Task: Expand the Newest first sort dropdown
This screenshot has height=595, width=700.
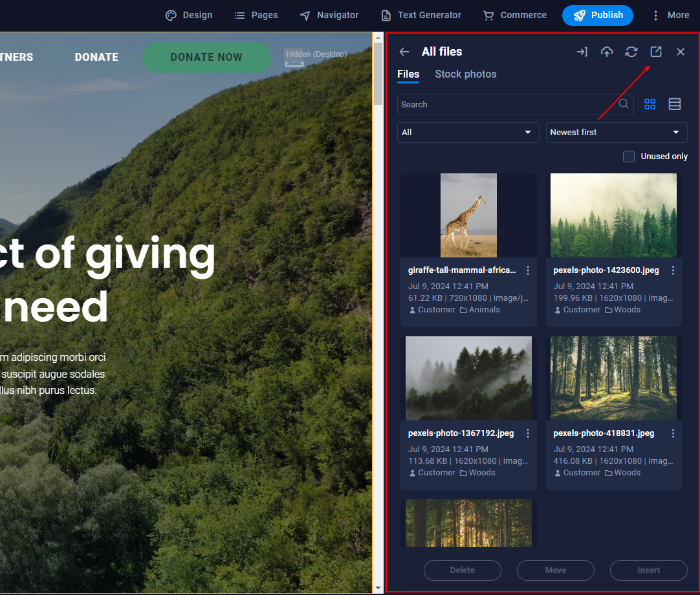Action: coord(616,133)
